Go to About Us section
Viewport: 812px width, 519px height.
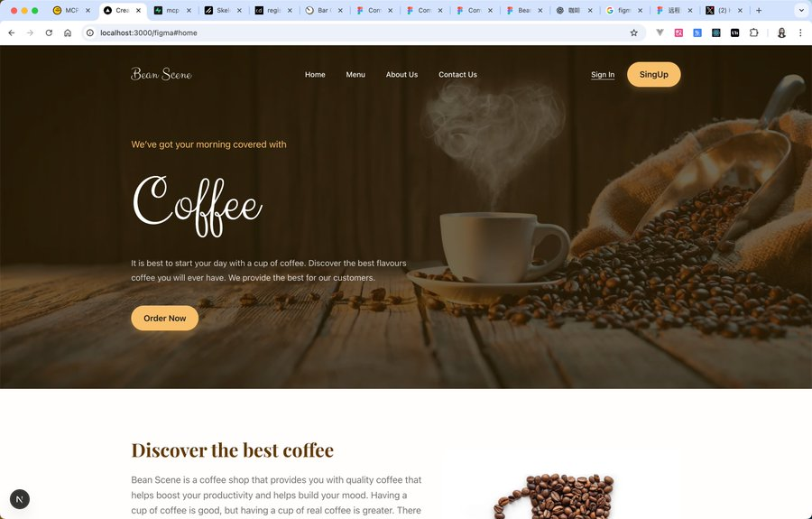coord(401,75)
